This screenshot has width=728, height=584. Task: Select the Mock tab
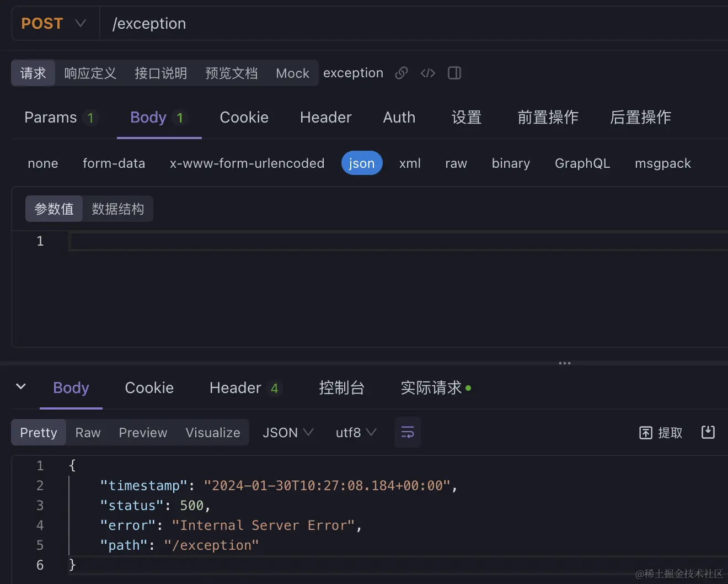tap(292, 73)
